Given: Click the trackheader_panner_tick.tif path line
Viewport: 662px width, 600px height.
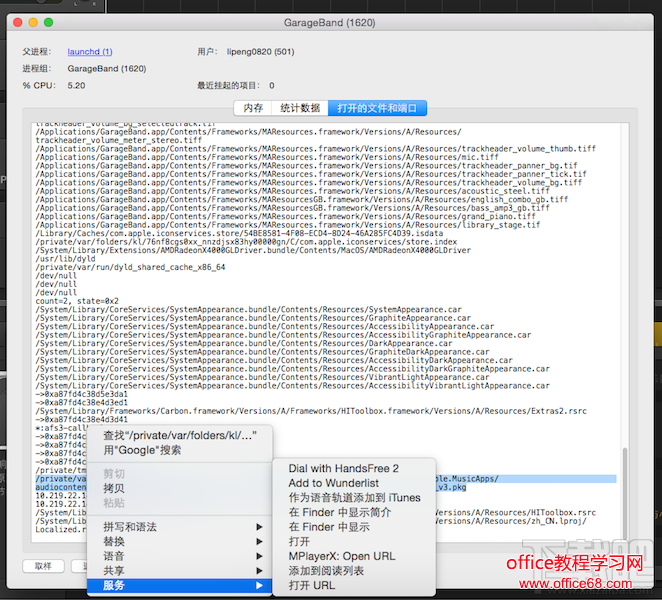Looking at the screenshot, I should tap(311, 174).
